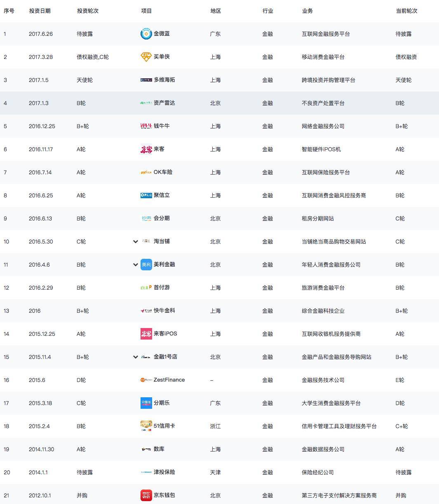Click the 美利金融 blue logo icon
Screen dimensions: 439x504
coord(146,265)
